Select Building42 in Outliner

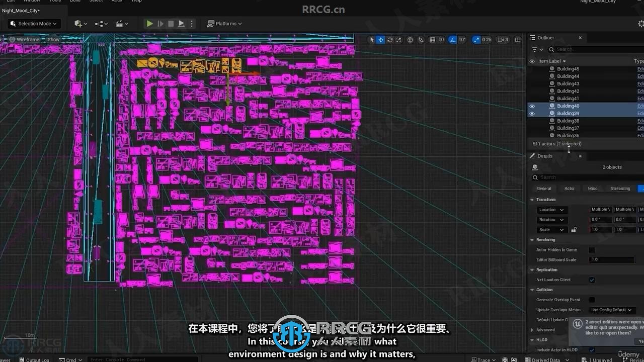coord(568,91)
